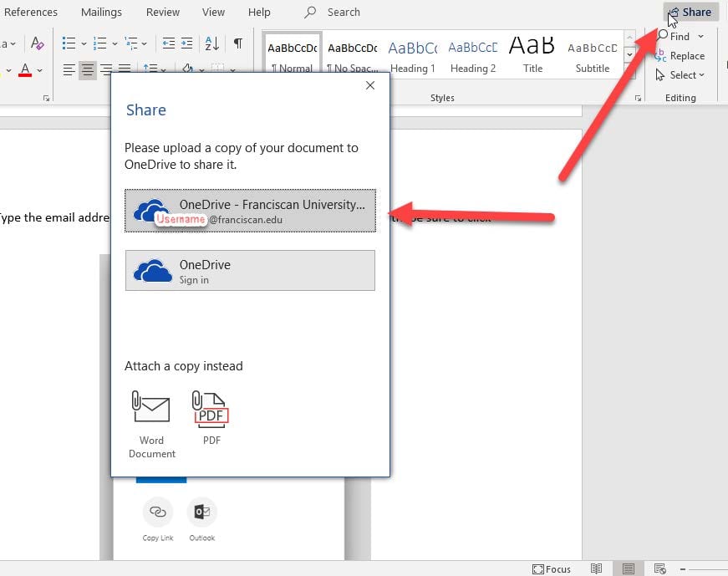Click the Share button in the ribbon

(x=691, y=12)
